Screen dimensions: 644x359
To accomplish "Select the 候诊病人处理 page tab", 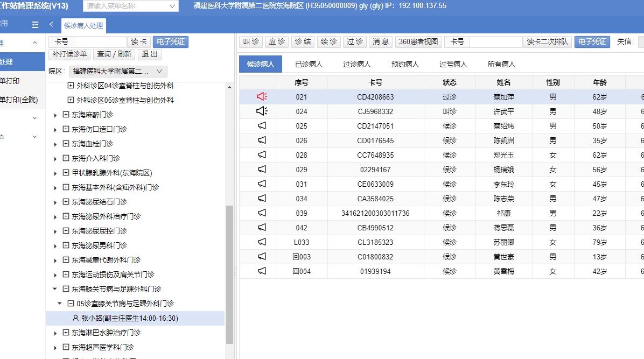I will [x=83, y=25].
